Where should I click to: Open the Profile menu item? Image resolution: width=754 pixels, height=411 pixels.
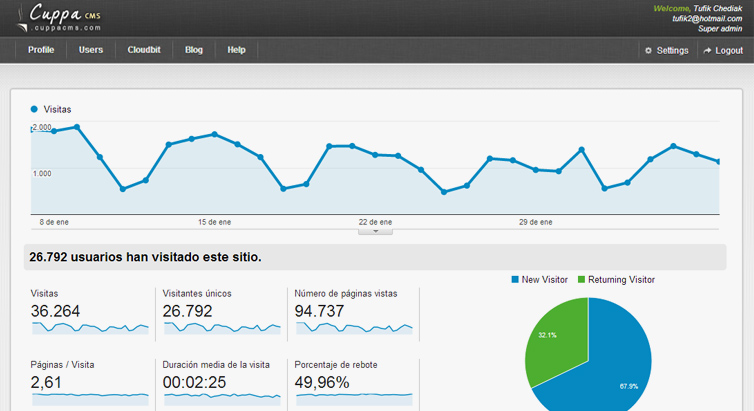[41, 50]
